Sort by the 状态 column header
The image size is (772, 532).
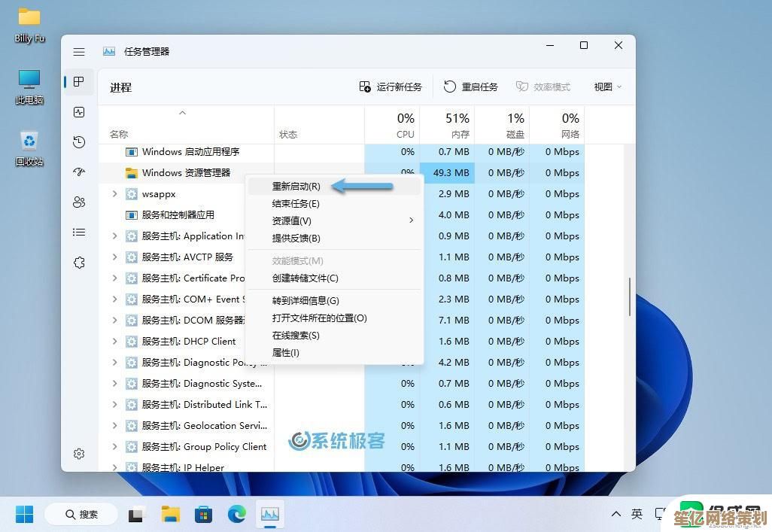(319, 125)
